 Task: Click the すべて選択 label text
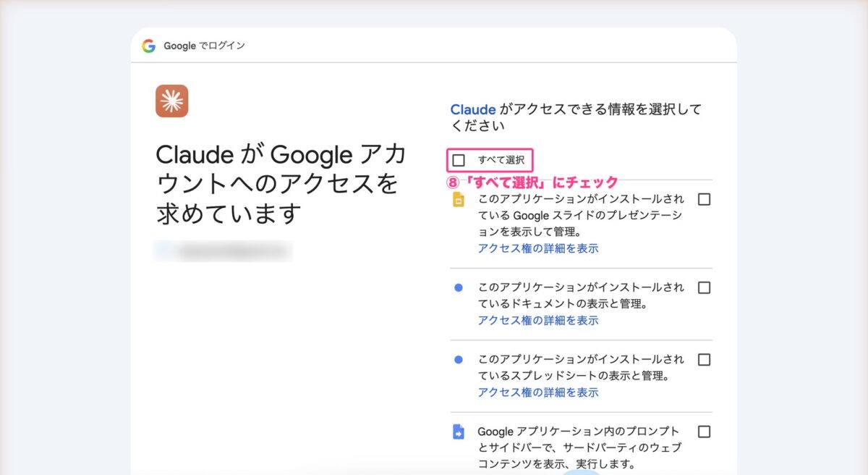[501, 160]
